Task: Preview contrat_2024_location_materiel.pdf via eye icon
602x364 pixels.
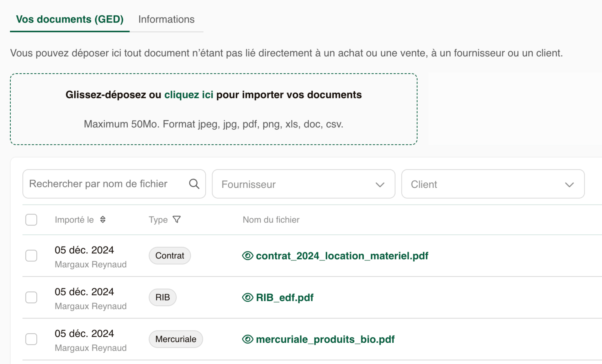Action: [247, 256]
